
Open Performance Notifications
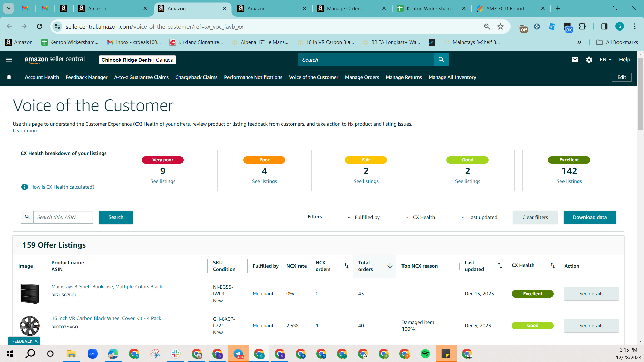pyautogui.click(x=253, y=77)
